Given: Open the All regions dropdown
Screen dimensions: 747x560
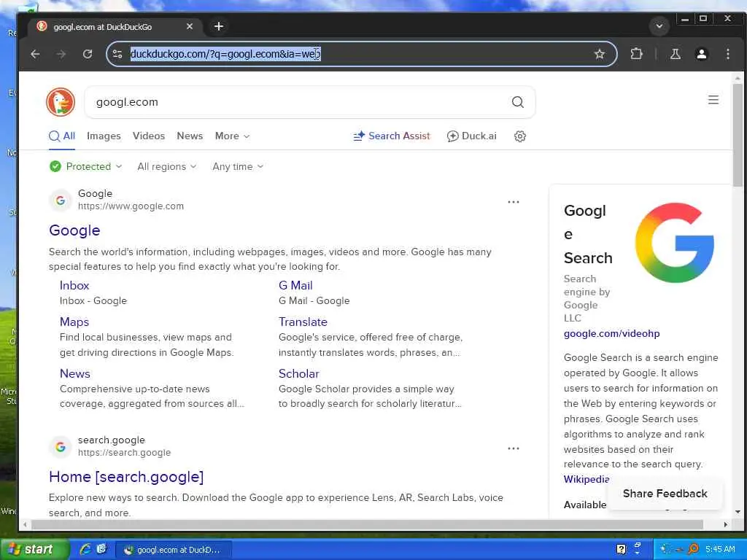Looking at the screenshot, I should 167,167.
